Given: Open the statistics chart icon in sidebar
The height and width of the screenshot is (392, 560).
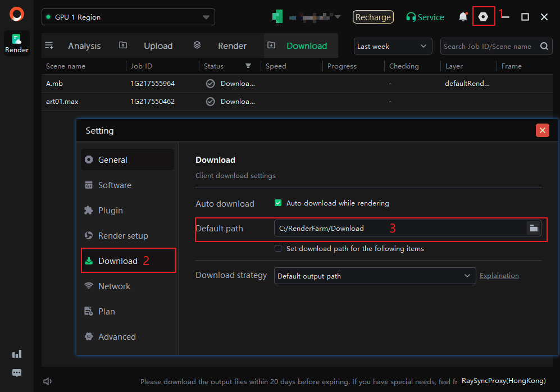Looking at the screenshot, I should click(17, 354).
